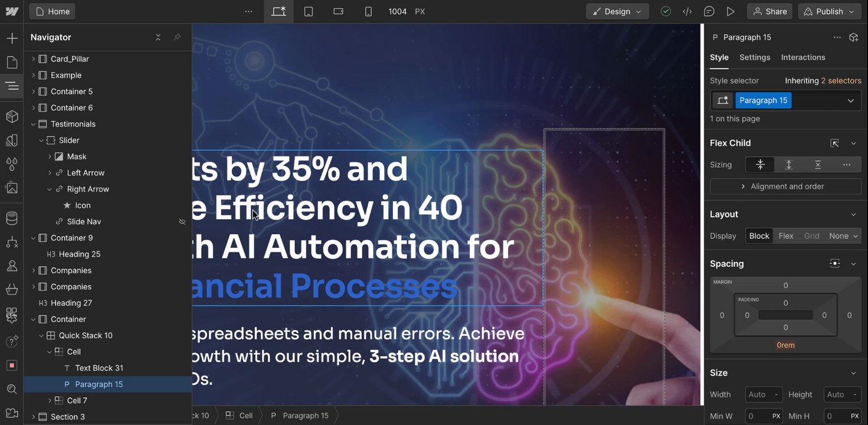Select Text Block 31 in Navigator
868x425 pixels.
pos(99,368)
